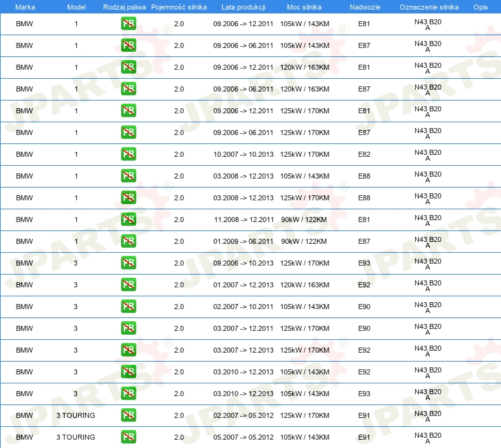The image size is (501, 448).
Task: Click the Opis column header
Action: point(480,7)
